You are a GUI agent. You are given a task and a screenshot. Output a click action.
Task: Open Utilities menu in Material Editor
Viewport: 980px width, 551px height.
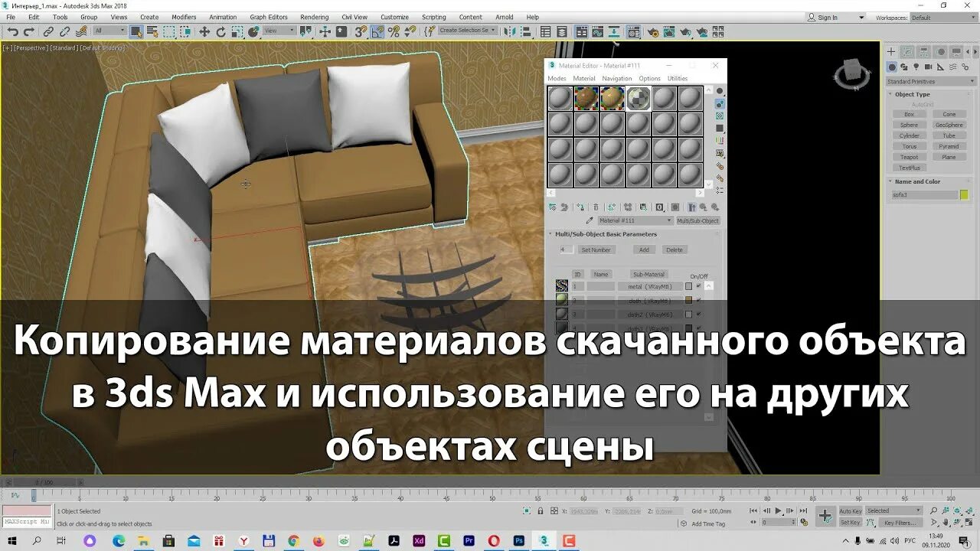(678, 78)
